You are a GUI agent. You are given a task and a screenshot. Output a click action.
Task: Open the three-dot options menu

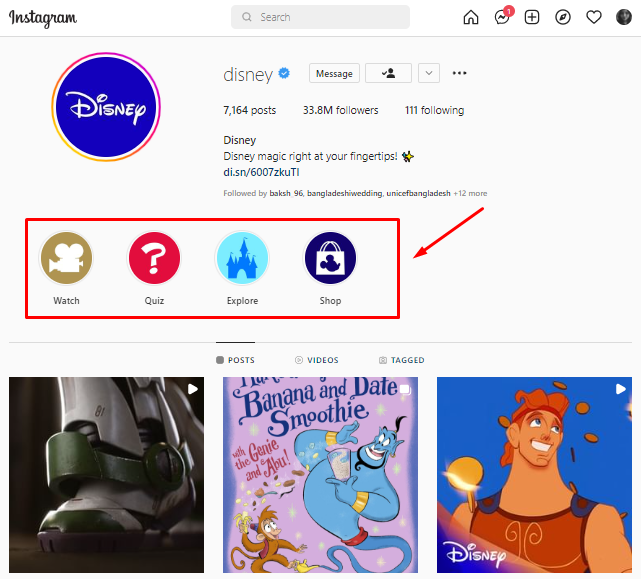click(459, 73)
